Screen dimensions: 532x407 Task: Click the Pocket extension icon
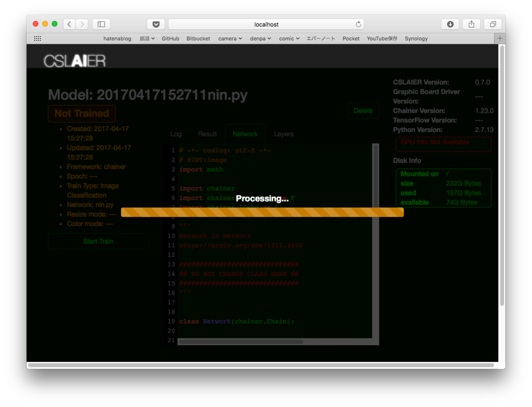point(156,24)
